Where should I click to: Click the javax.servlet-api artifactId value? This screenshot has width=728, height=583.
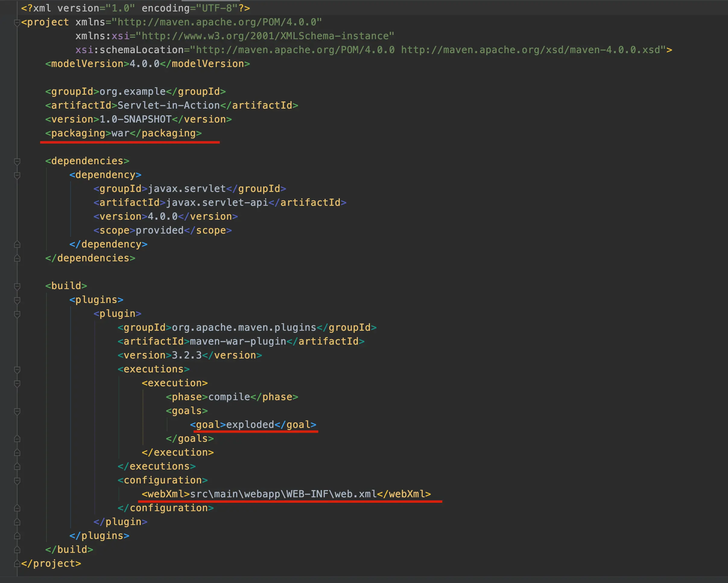217,203
